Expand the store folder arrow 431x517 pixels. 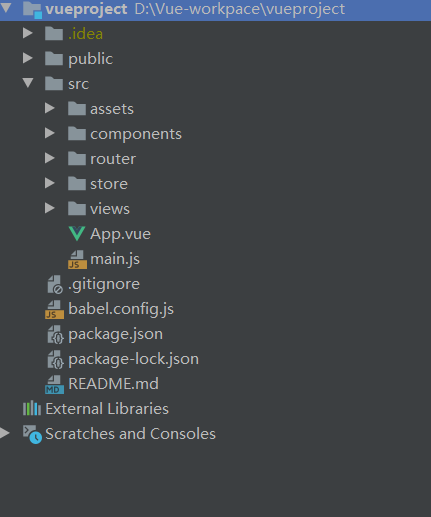50,183
